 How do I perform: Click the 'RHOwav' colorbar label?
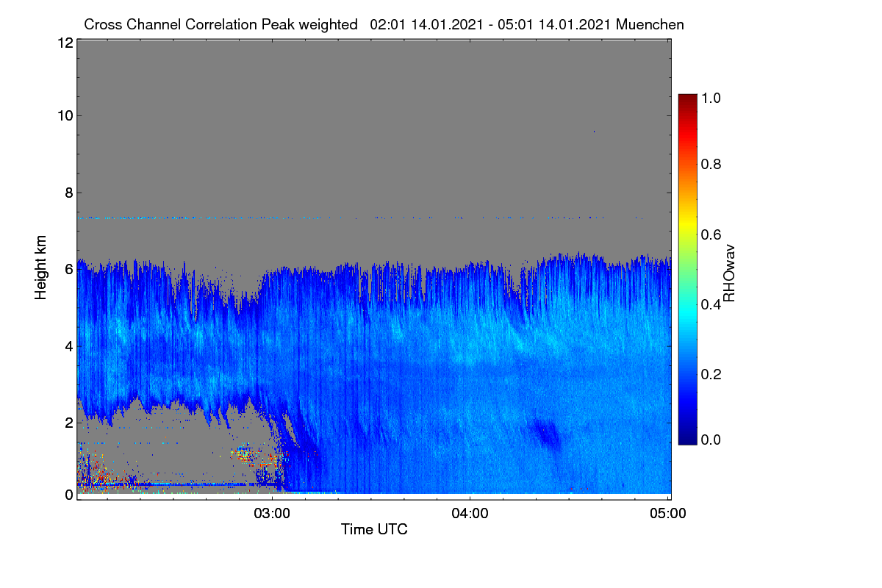[x=729, y=273]
